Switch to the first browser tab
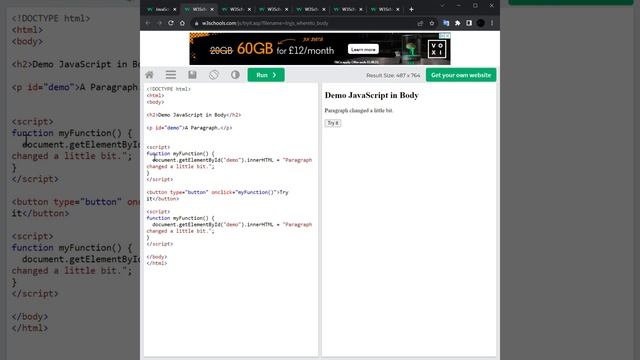Image resolution: width=640 pixels, height=360 pixels. 162,9
